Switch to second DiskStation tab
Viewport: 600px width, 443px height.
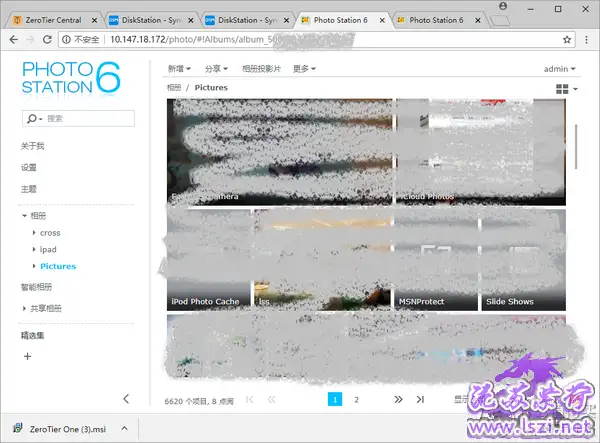(x=247, y=20)
